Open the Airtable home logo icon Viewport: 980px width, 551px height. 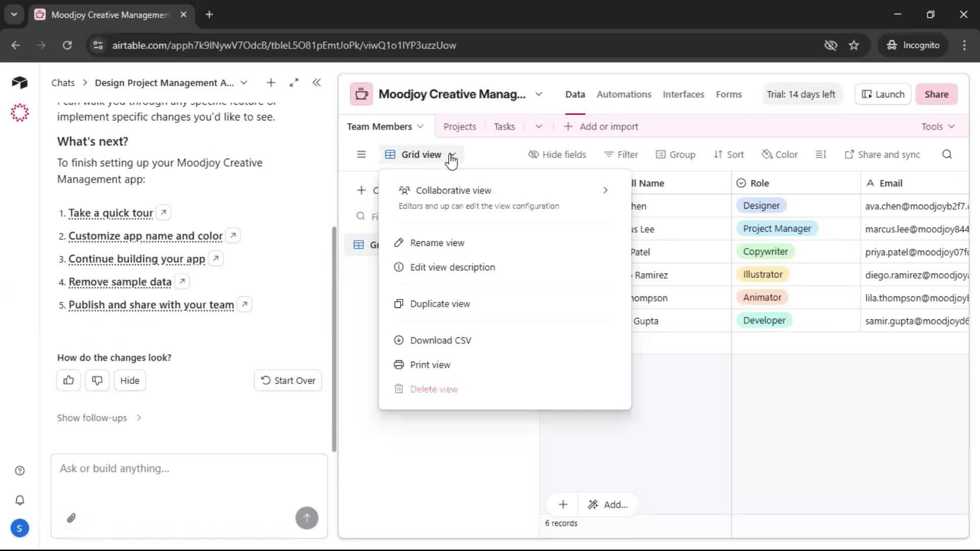[19, 83]
